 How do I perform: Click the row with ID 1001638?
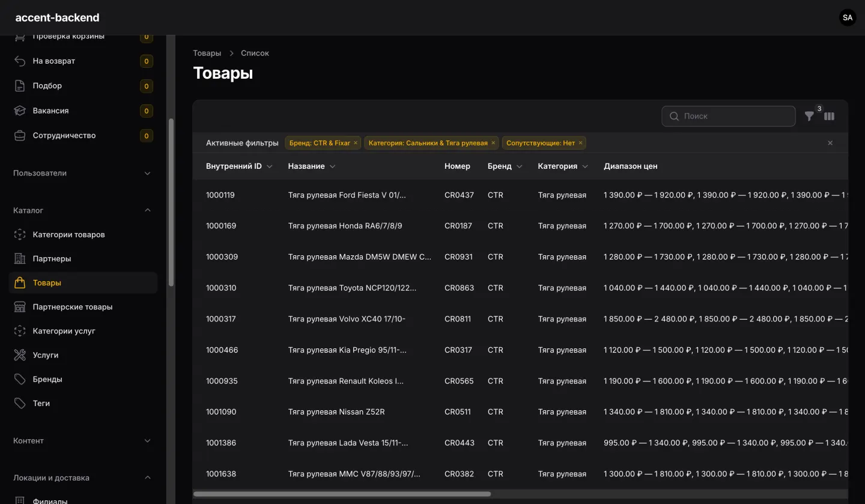[520, 474]
